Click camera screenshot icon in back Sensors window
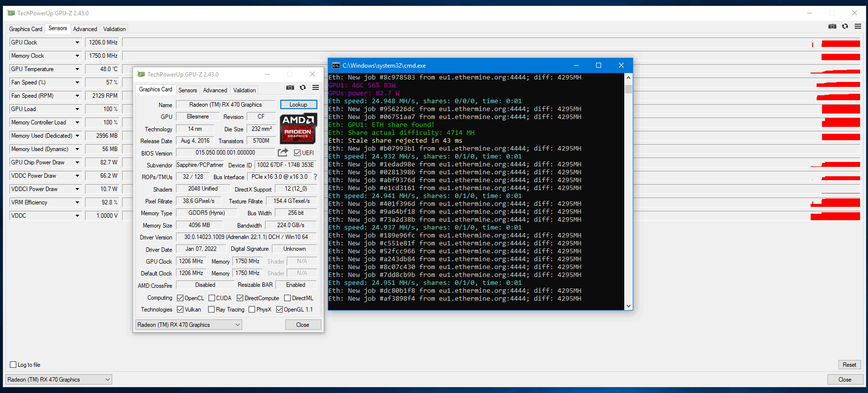Image resolution: width=868 pixels, height=393 pixels. coord(832,26)
